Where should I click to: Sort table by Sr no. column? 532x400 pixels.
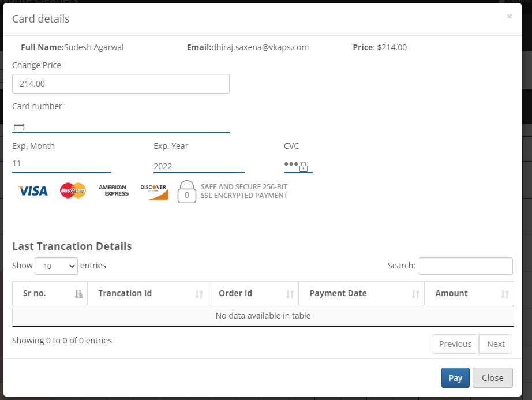pyautogui.click(x=50, y=293)
